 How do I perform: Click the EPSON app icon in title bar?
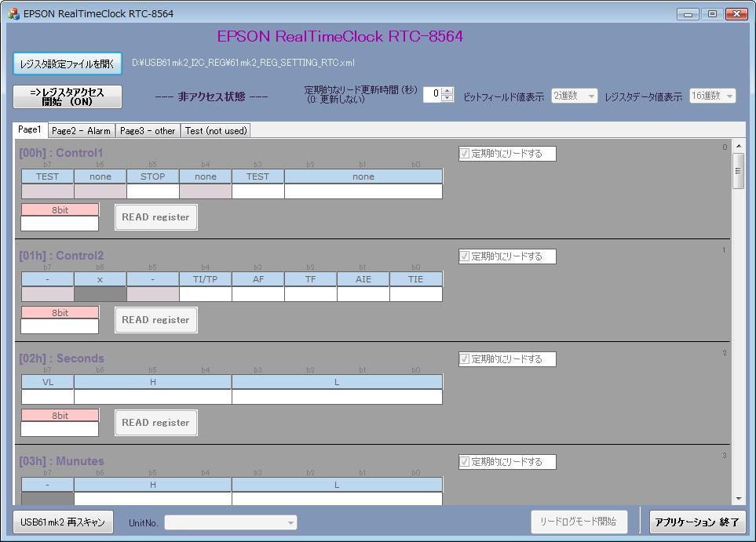[13, 13]
